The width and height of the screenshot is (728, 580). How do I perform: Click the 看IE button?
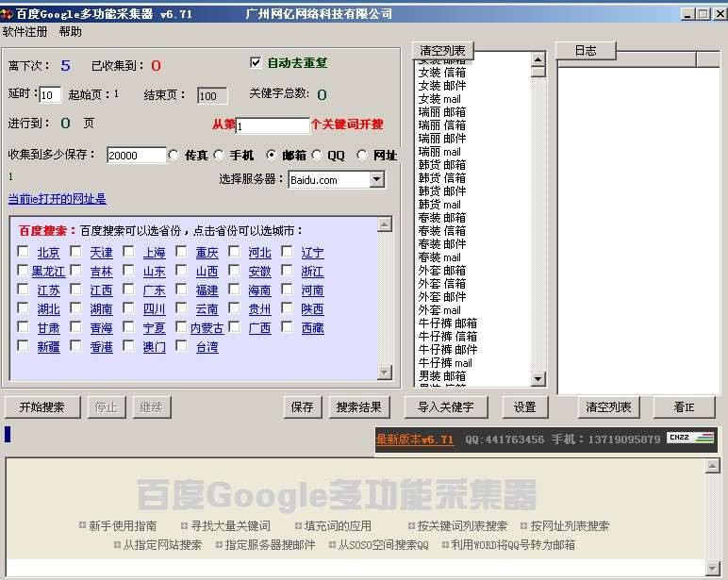(x=685, y=407)
